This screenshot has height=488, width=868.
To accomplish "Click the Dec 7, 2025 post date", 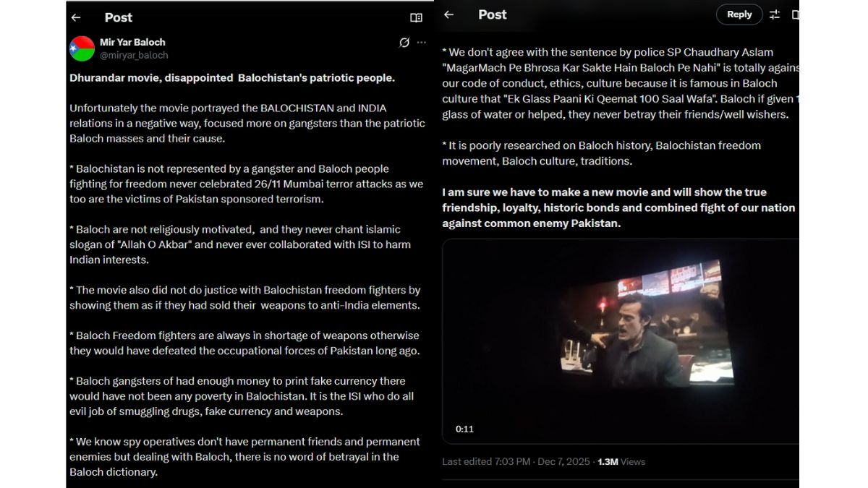I will click(563, 462).
